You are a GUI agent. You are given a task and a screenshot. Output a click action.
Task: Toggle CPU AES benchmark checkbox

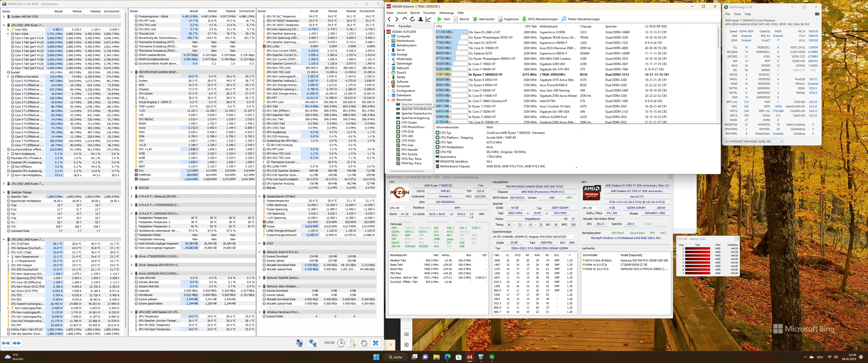pyautogui.click(x=398, y=136)
